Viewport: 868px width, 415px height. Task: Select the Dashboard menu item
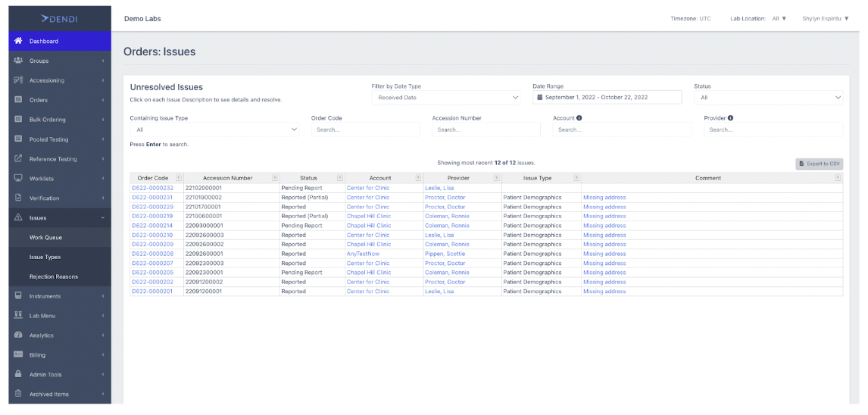point(60,41)
